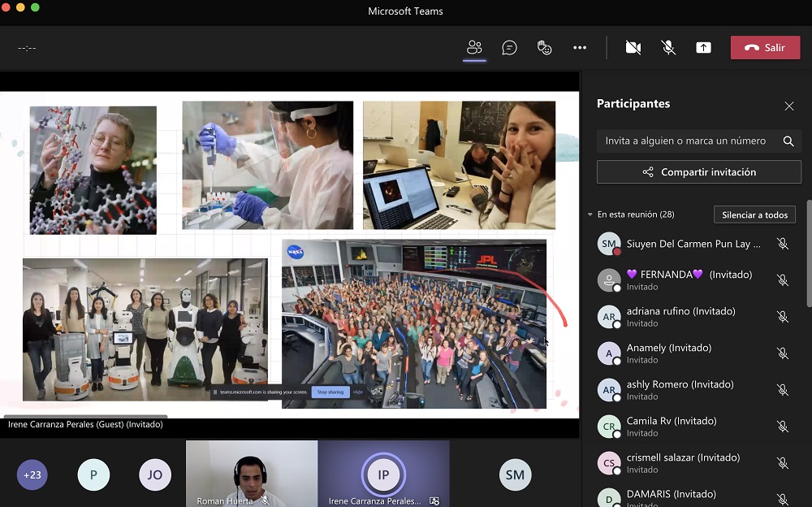The width and height of the screenshot is (812, 507).
Task: Click the NASA JPL group photo
Action: pyautogui.click(x=414, y=324)
